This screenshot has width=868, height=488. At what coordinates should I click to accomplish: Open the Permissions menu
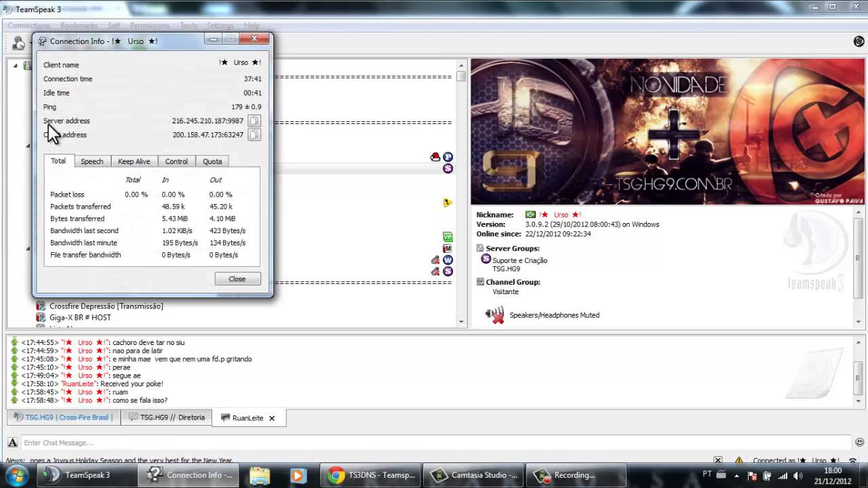tap(150, 26)
